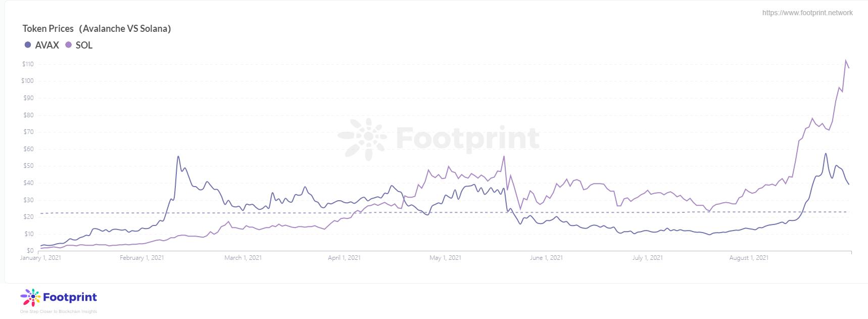
Task: Select the July 1, 2021 axis label
Action: [x=647, y=258]
